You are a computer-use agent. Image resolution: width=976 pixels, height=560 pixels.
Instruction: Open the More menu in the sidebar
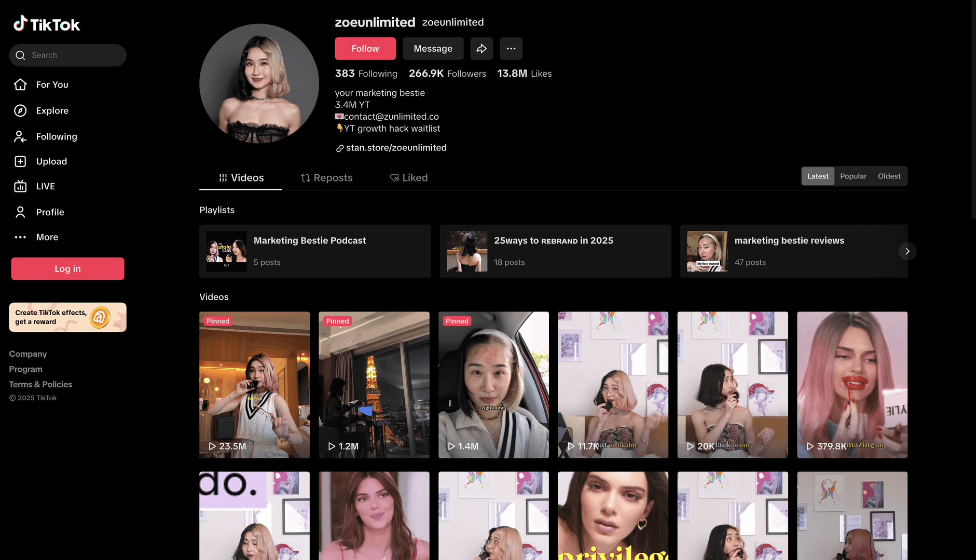tap(47, 237)
